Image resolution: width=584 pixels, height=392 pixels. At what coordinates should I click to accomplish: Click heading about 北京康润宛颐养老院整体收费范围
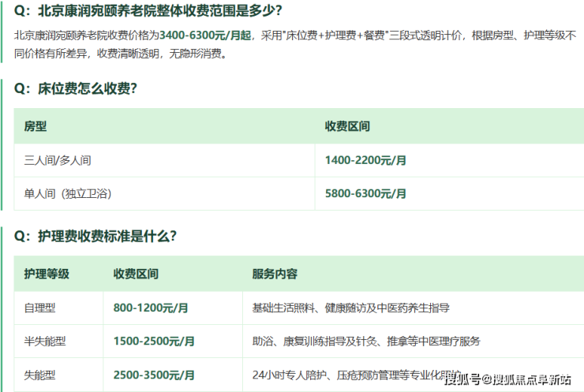tap(148, 10)
